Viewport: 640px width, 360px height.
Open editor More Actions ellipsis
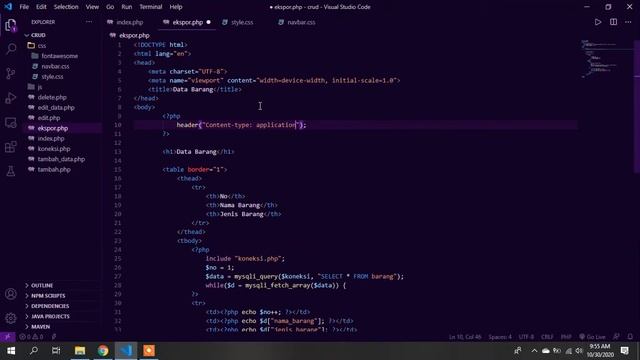click(x=628, y=22)
